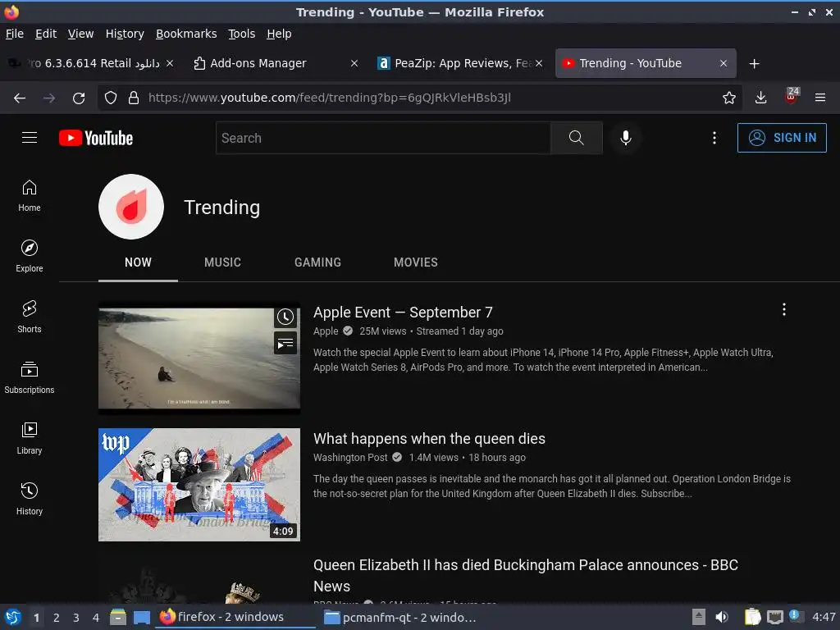
Task: Select the MOVIES trending tab
Action: click(x=416, y=262)
